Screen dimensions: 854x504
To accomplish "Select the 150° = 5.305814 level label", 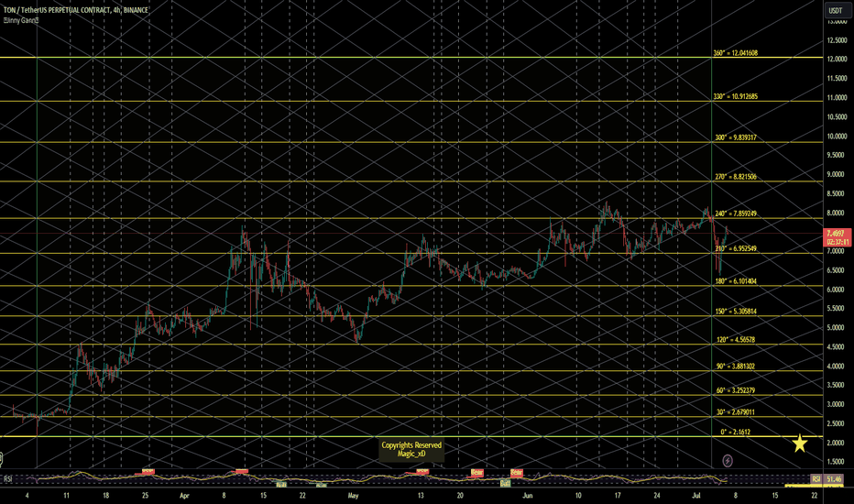I will click(735, 312).
